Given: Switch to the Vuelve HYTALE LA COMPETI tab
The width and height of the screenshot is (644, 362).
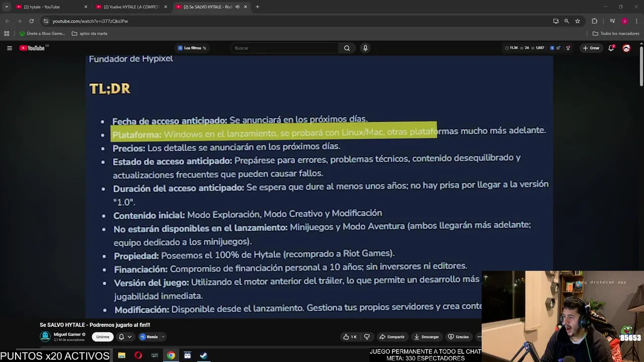Looking at the screenshot, I should (131, 7).
